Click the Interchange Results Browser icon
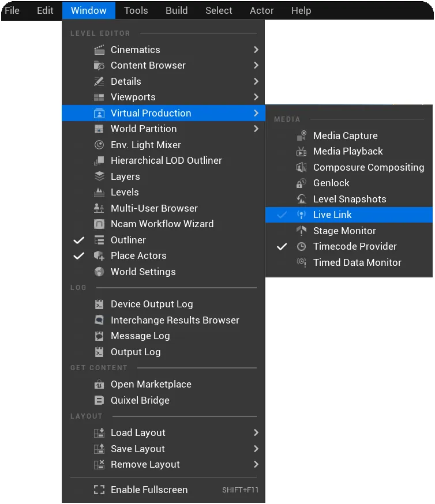This screenshot has height=504, width=435. [99, 320]
